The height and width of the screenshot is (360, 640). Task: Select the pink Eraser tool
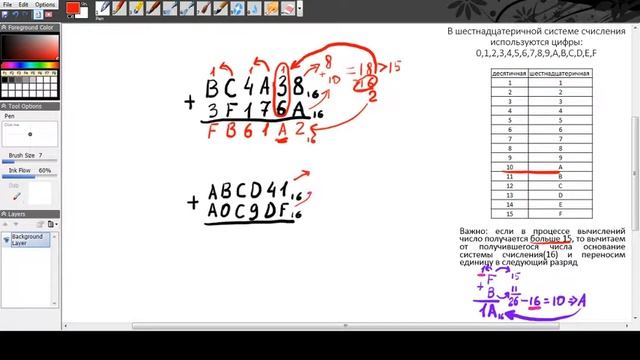(288, 9)
